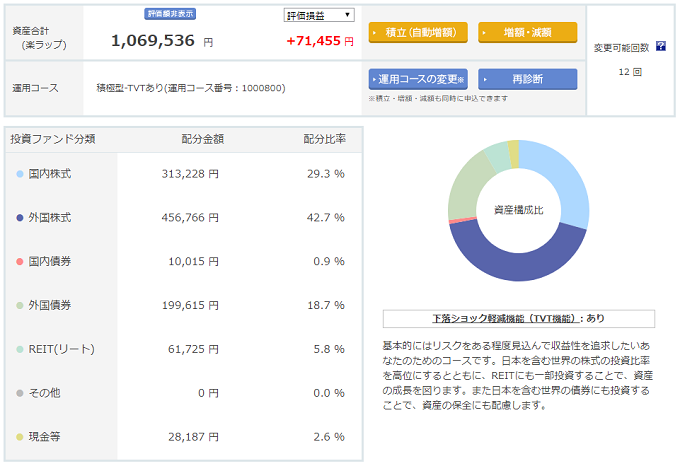Viewport: 680px width, 466px height.
Task: Click the REIT(リート) fund label
Action: coord(61,349)
